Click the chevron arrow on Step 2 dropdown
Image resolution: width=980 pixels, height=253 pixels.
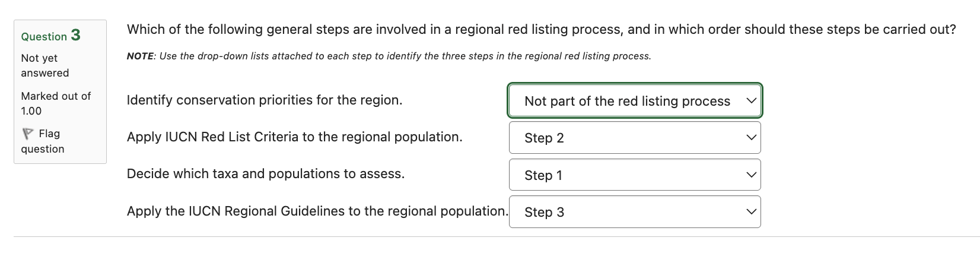pyautogui.click(x=751, y=138)
